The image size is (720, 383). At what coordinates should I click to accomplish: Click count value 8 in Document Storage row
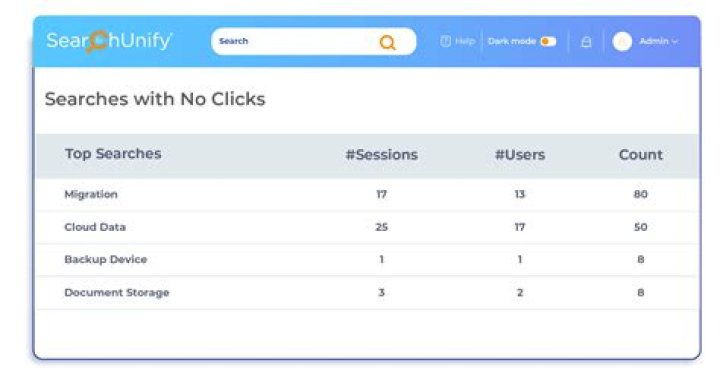click(641, 293)
